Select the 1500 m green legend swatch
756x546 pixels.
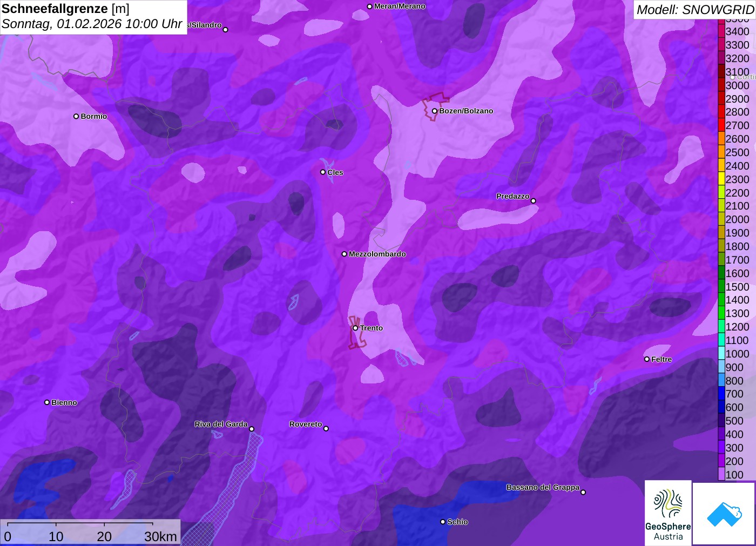[x=721, y=286]
